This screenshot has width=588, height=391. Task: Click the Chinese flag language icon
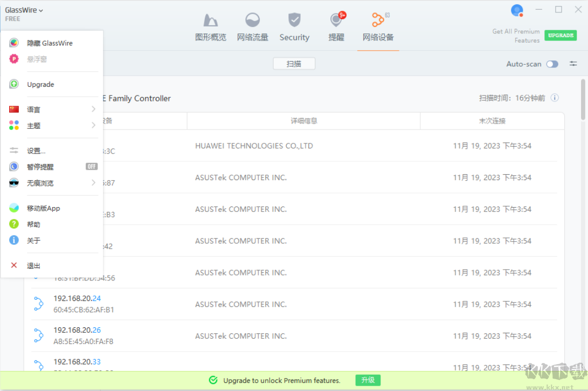[x=14, y=109]
